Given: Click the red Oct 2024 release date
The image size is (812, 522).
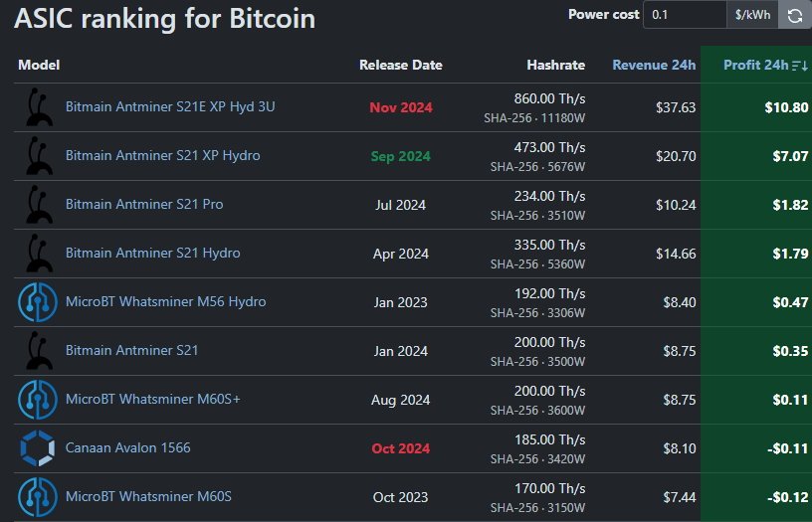Looking at the screenshot, I should [401, 448].
